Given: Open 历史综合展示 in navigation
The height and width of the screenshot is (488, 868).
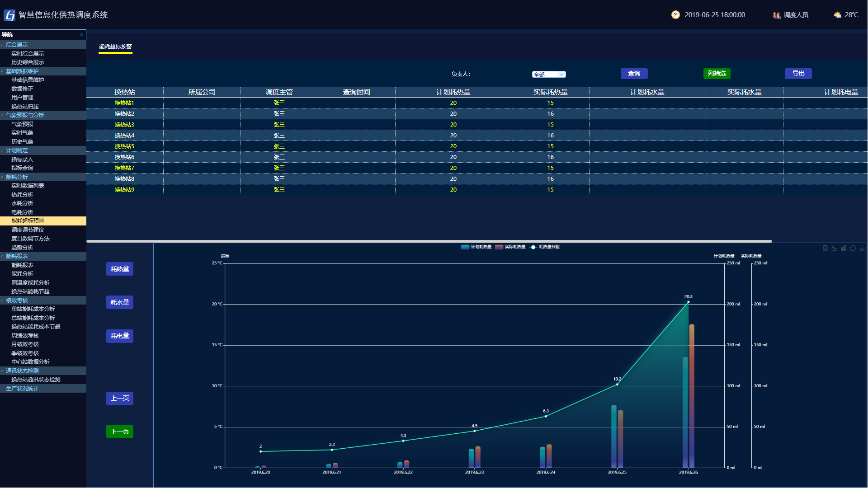Looking at the screenshot, I should click(x=28, y=62).
